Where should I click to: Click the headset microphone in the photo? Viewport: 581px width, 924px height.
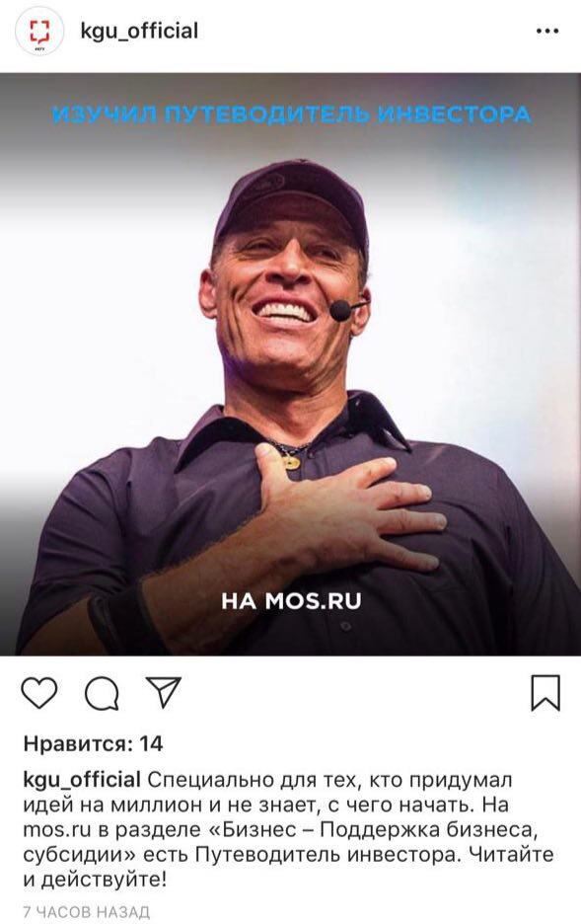point(343,310)
